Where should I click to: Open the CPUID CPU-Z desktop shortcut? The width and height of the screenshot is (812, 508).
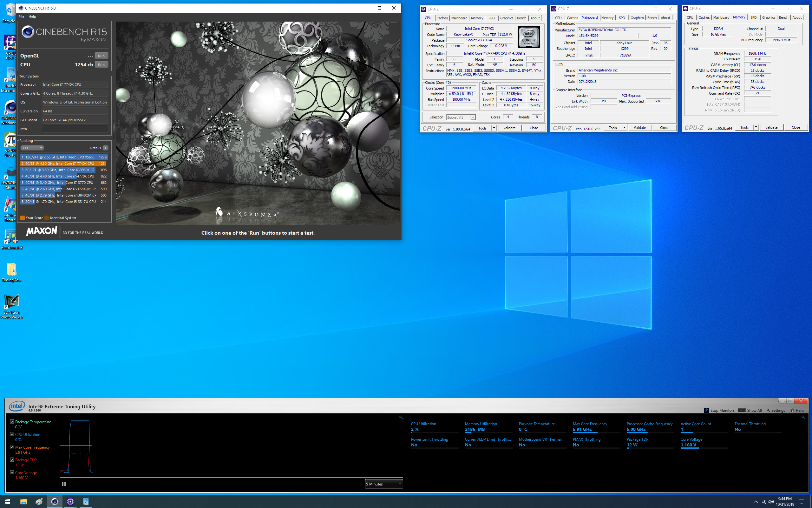click(10, 47)
